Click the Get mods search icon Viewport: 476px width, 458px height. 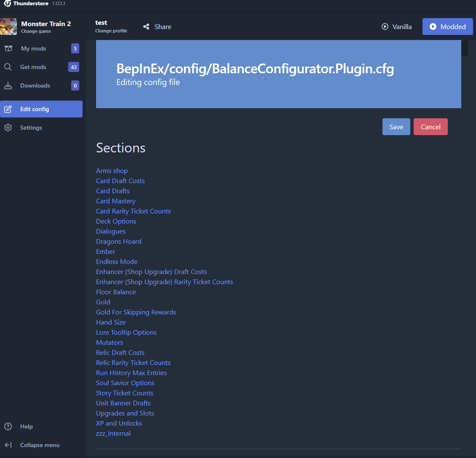coord(8,67)
